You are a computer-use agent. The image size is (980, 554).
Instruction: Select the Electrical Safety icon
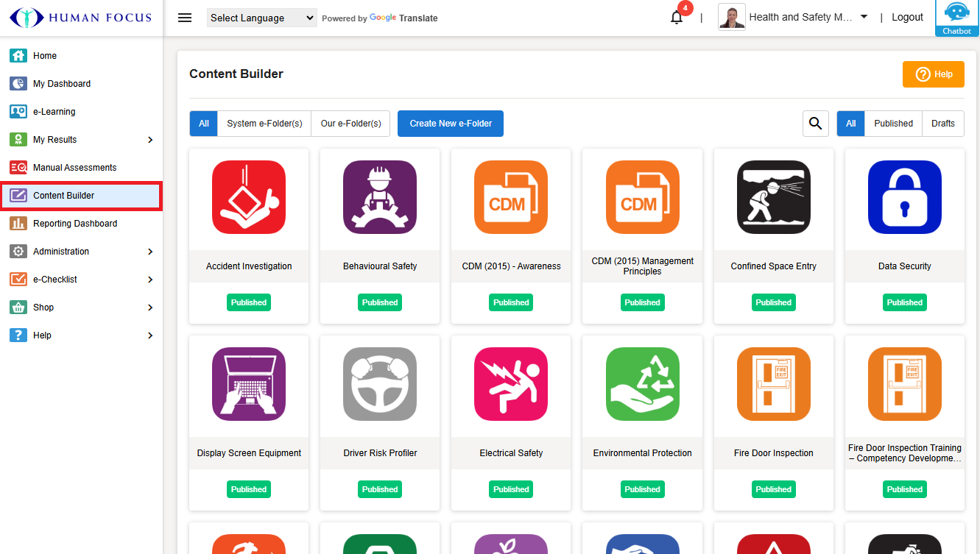[511, 384]
